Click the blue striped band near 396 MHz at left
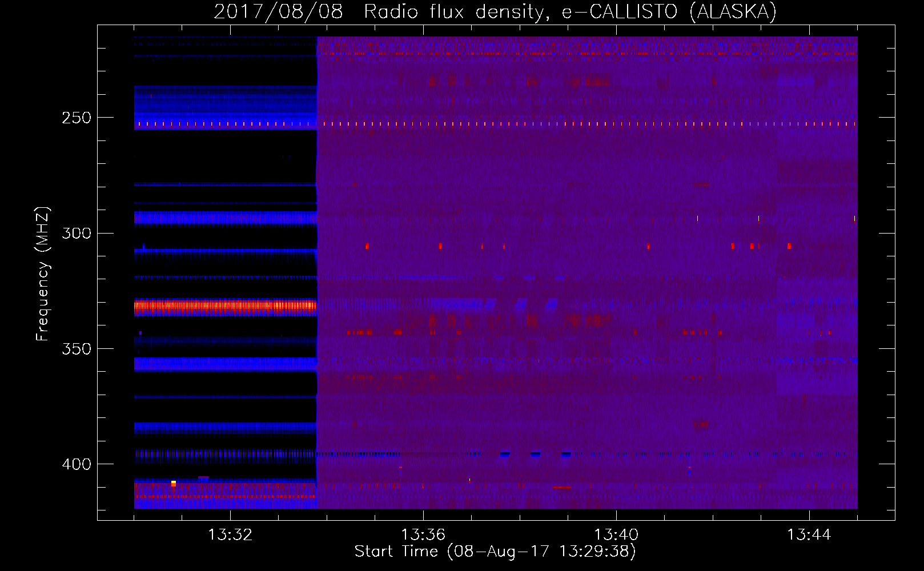This screenshot has height=571, width=924. 226,455
